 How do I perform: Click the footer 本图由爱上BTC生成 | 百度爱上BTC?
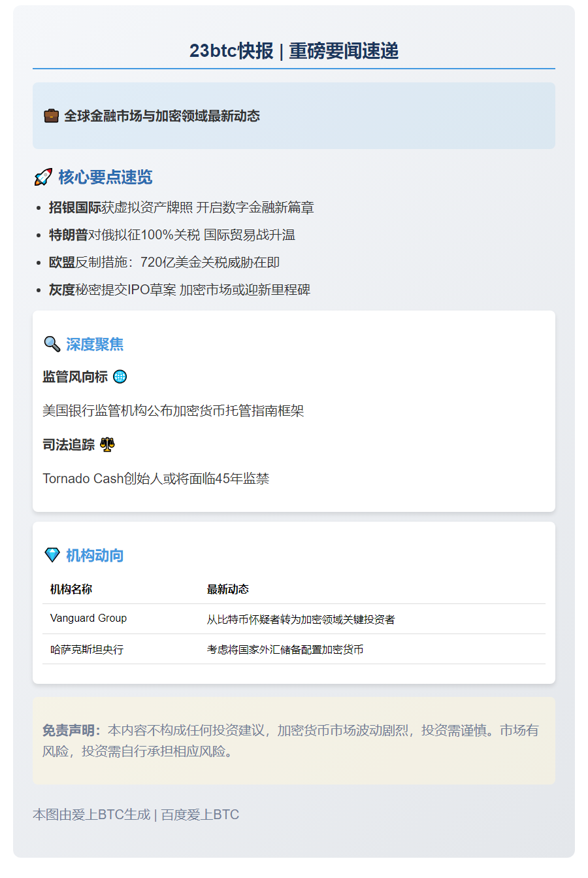click(136, 815)
